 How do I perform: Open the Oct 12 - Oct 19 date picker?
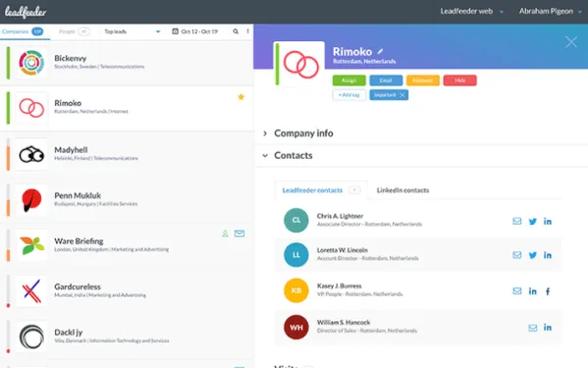coord(195,31)
